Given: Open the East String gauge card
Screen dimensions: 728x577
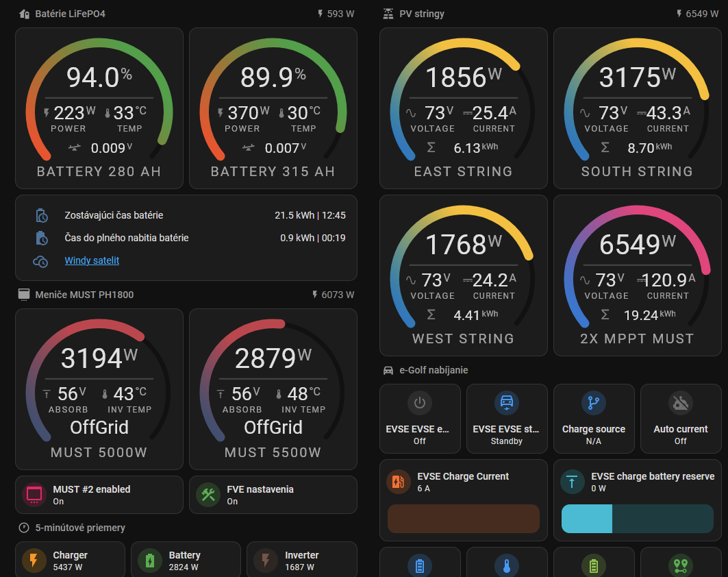Looking at the screenshot, I should tap(464, 108).
